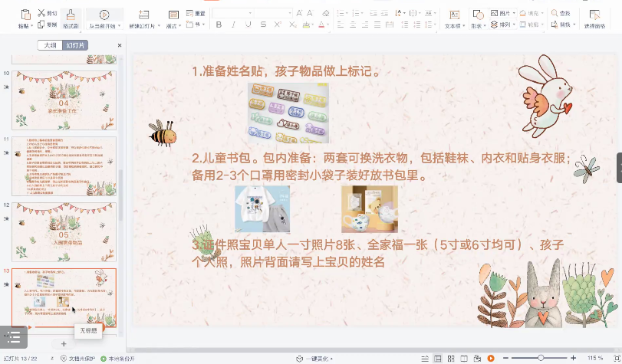The height and width of the screenshot is (364, 622).
Task: Fit slide to window icon
Action: coord(617,358)
